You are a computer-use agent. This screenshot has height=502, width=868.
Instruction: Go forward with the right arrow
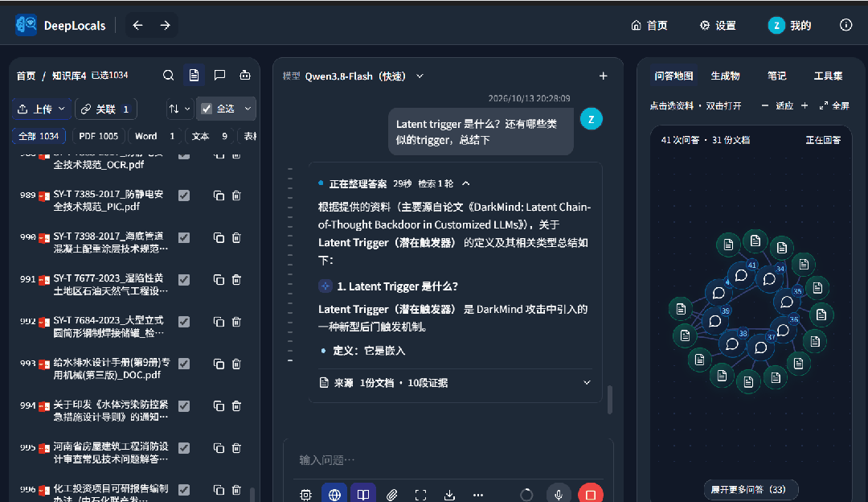(x=165, y=25)
